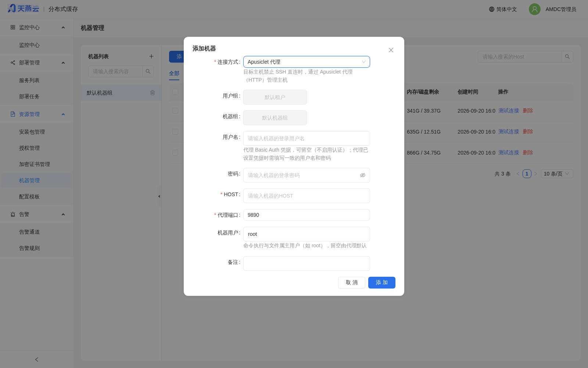Toggle password visibility eye icon
This screenshot has height=368, width=588.
pos(363,175)
